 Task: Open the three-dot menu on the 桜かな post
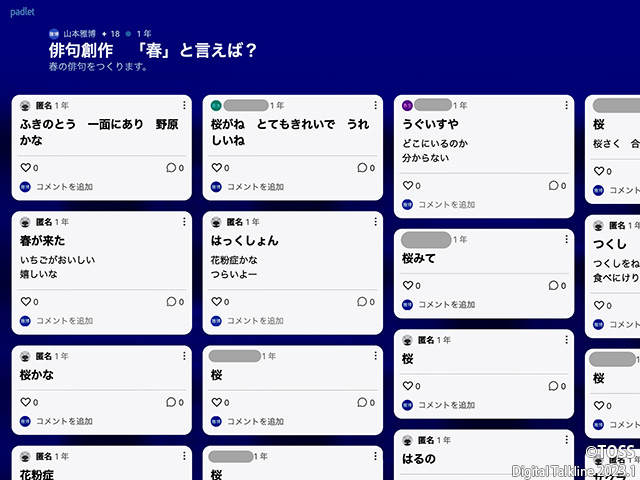click(184, 356)
